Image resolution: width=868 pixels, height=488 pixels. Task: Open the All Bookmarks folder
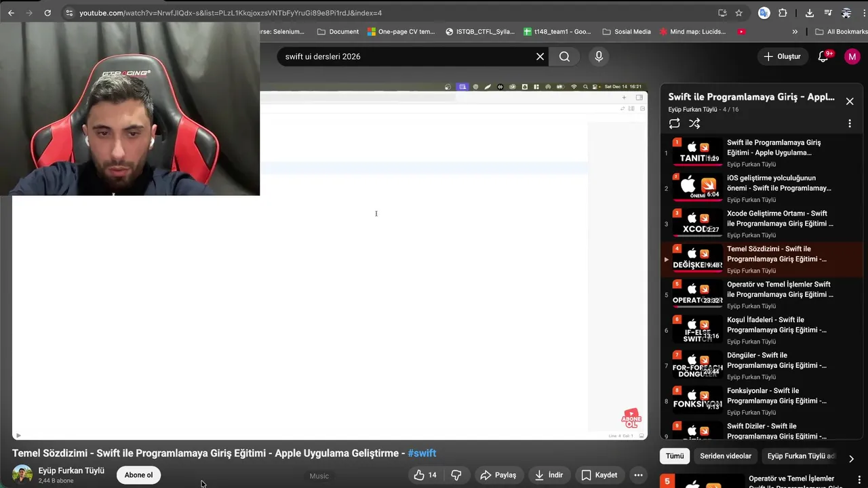tap(841, 32)
